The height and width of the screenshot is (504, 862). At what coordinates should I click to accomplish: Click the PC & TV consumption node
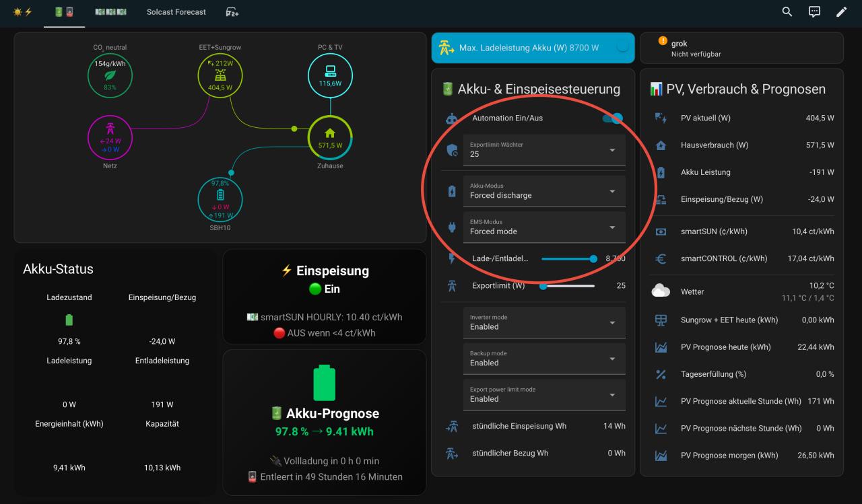coord(330,76)
